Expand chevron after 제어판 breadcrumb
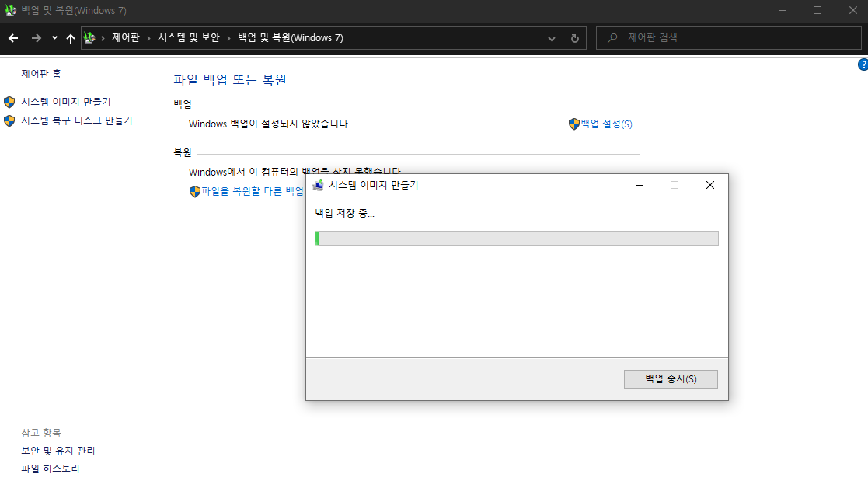Image resolution: width=868 pixels, height=488 pixels. 149,38
